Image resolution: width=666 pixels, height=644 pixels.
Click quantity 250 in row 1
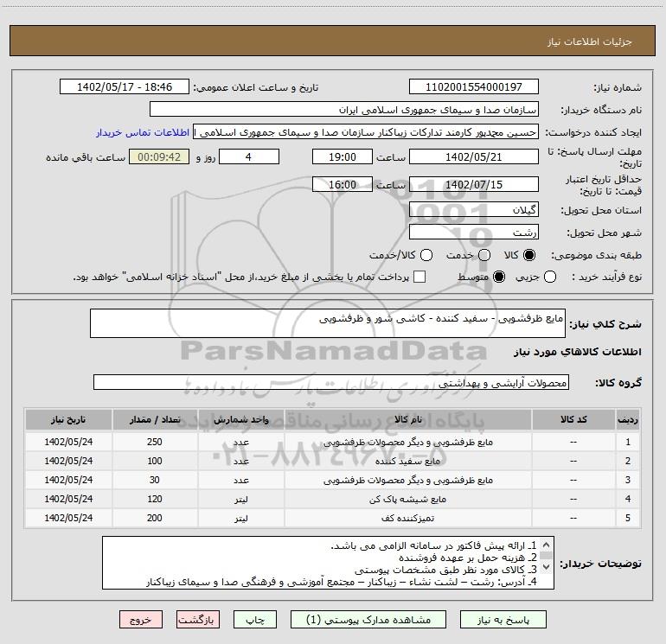coord(155,442)
